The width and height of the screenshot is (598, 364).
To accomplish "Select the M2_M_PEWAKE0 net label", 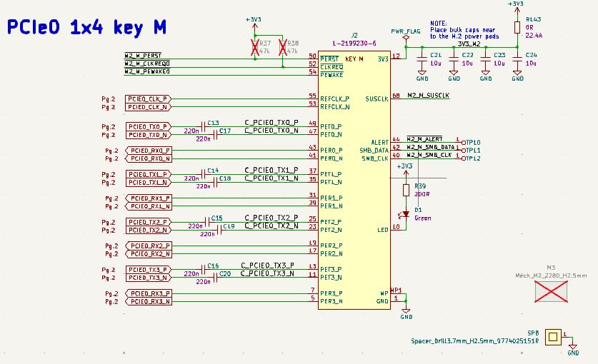I will (x=147, y=71).
